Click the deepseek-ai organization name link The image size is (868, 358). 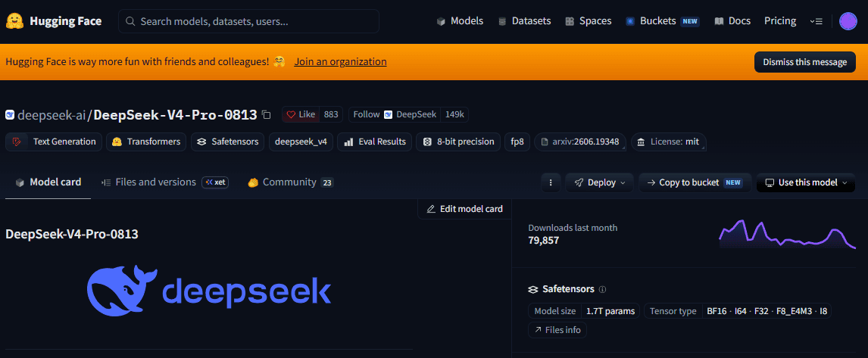click(x=52, y=115)
